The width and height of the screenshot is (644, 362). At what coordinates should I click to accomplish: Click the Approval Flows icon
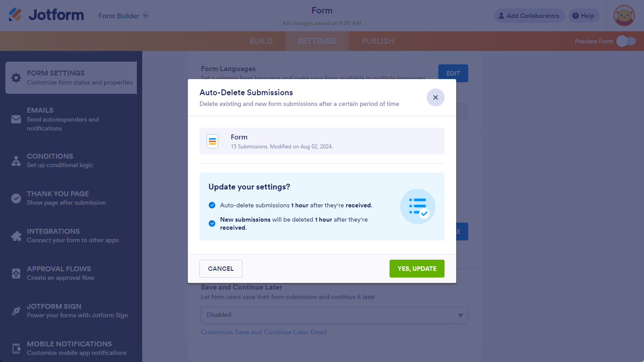[16, 274]
